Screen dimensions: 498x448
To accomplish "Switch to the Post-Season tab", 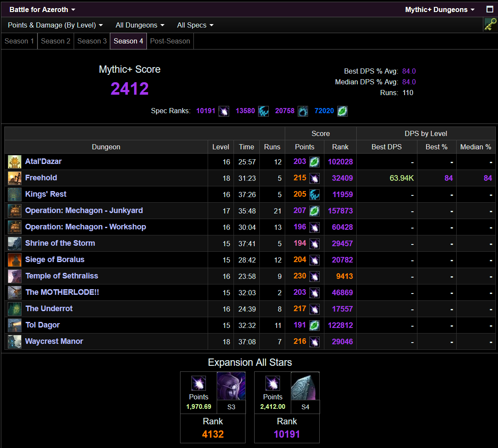I will point(170,41).
